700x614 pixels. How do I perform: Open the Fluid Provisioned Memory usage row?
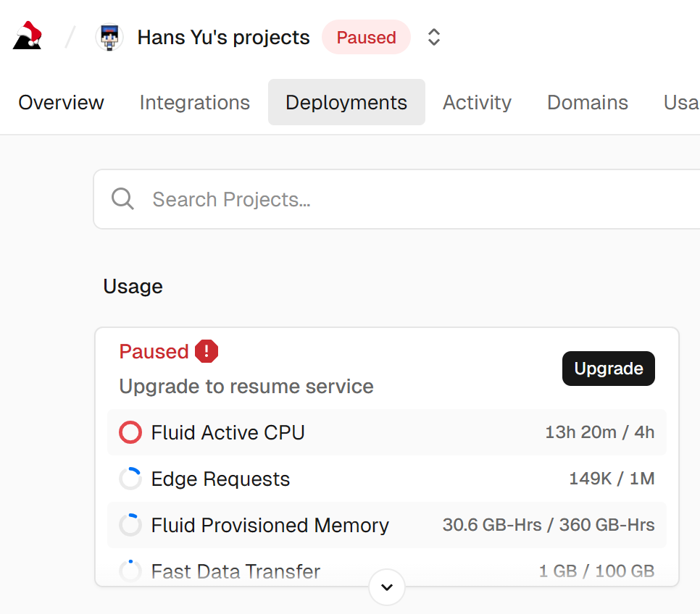pos(387,525)
